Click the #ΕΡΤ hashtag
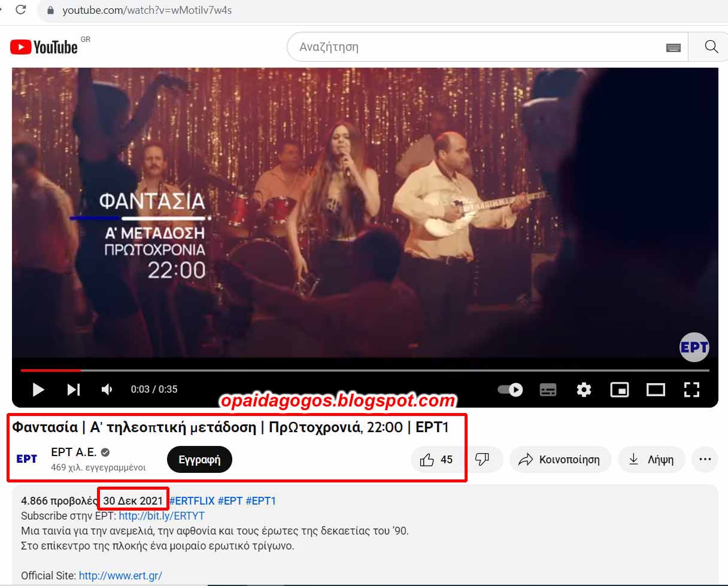Image resolution: width=728 pixels, height=586 pixels. (x=230, y=501)
